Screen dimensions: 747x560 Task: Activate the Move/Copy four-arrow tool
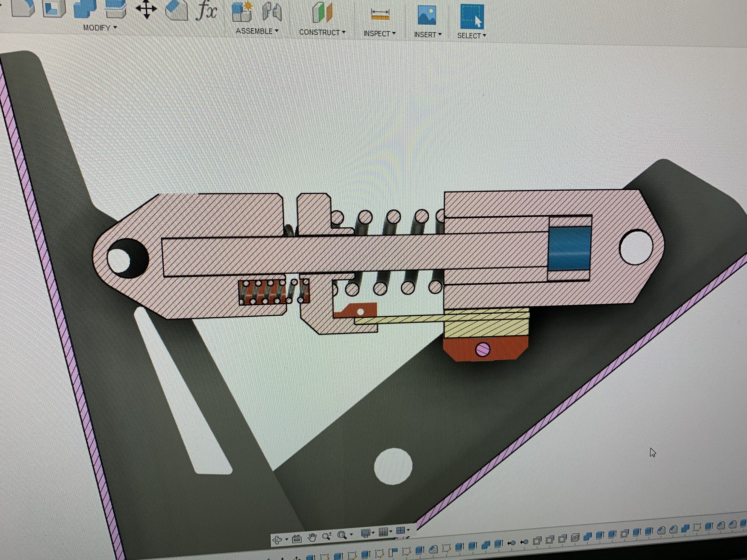(146, 9)
